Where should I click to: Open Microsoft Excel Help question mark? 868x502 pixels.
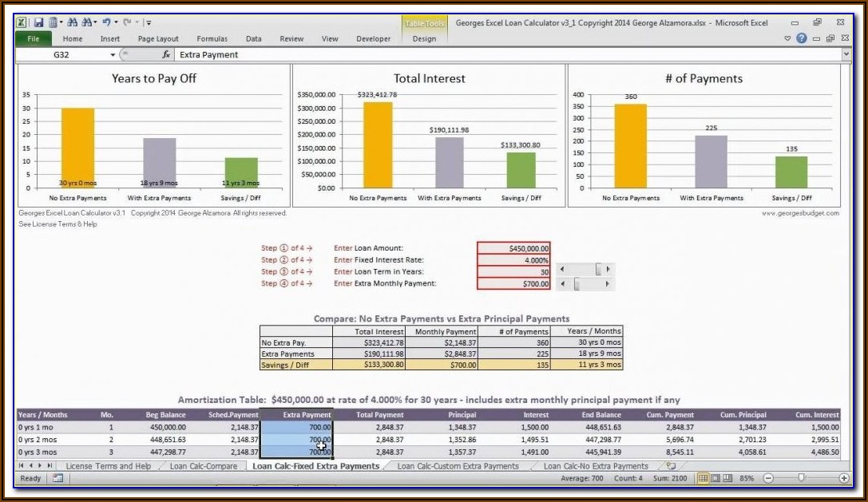802,38
